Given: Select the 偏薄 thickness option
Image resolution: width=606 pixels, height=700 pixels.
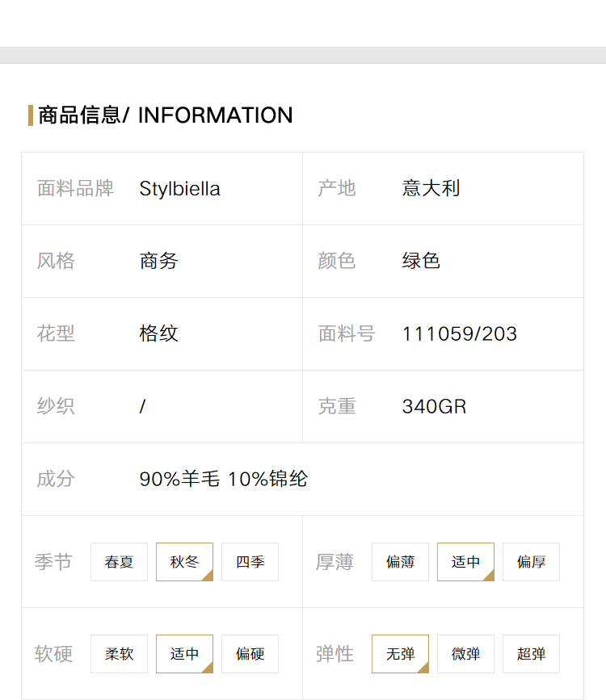Looking at the screenshot, I should coord(400,562).
